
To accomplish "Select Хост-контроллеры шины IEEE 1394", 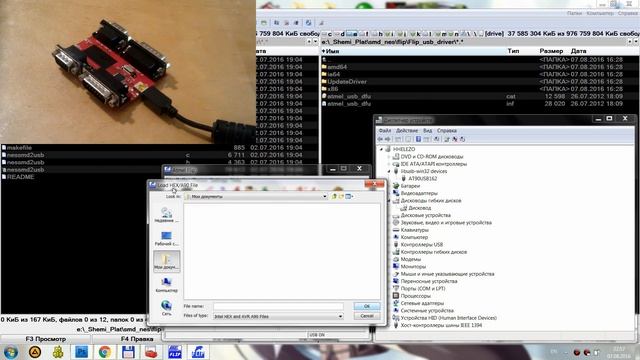I will coord(441,326).
